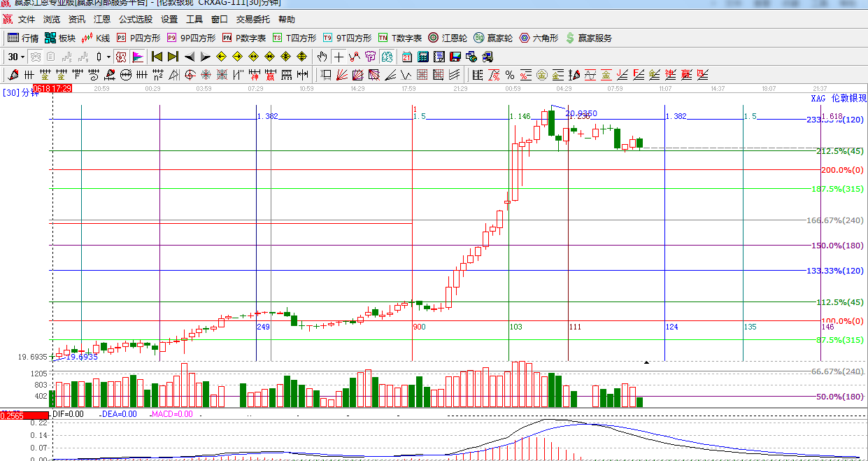Click the floppy disk save icon
The height and width of the screenshot is (461, 868).
(x=455, y=57)
